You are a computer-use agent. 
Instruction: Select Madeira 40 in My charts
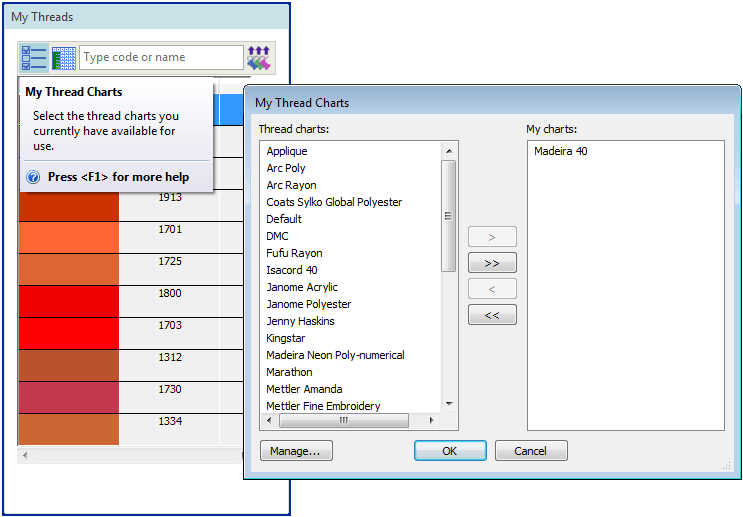pos(561,151)
